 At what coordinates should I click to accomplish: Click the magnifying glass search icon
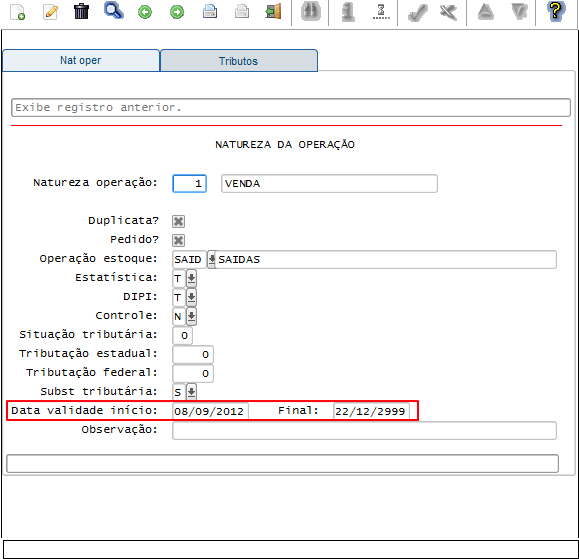point(113,10)
